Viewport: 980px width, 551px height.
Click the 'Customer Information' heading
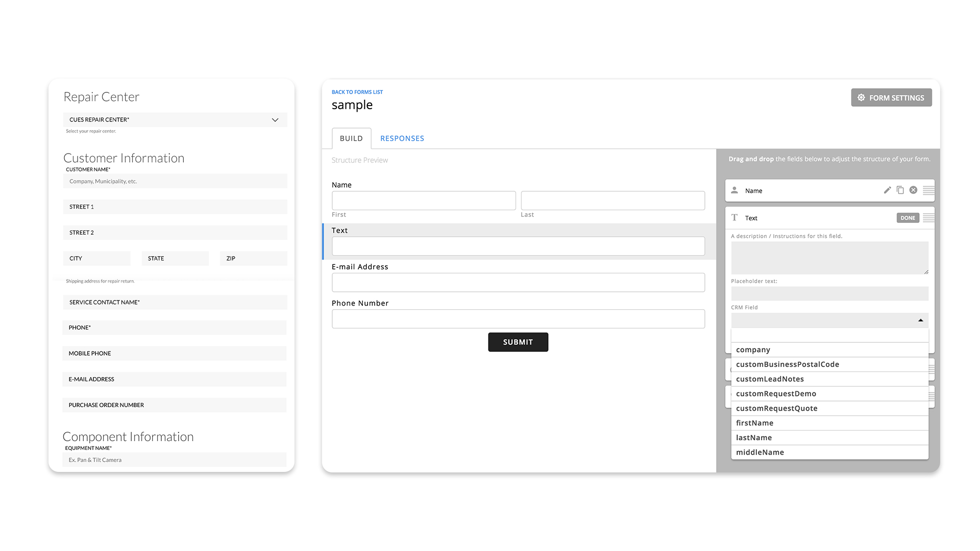[x=124, y=158]
